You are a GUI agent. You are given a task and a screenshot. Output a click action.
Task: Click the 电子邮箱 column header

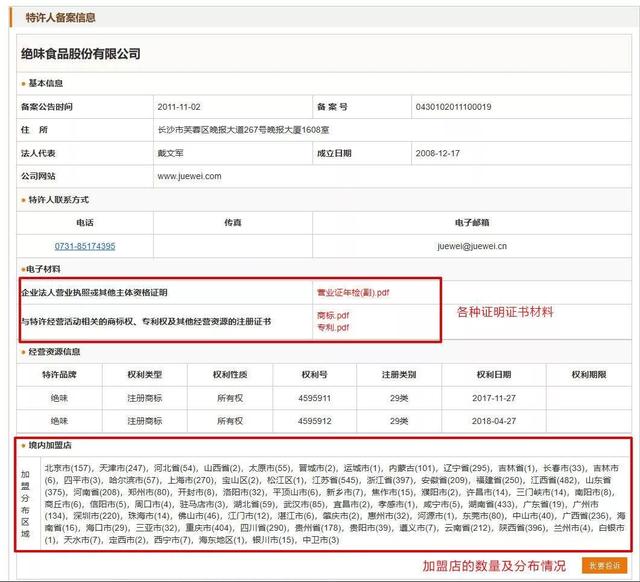[x=472, y=222]
